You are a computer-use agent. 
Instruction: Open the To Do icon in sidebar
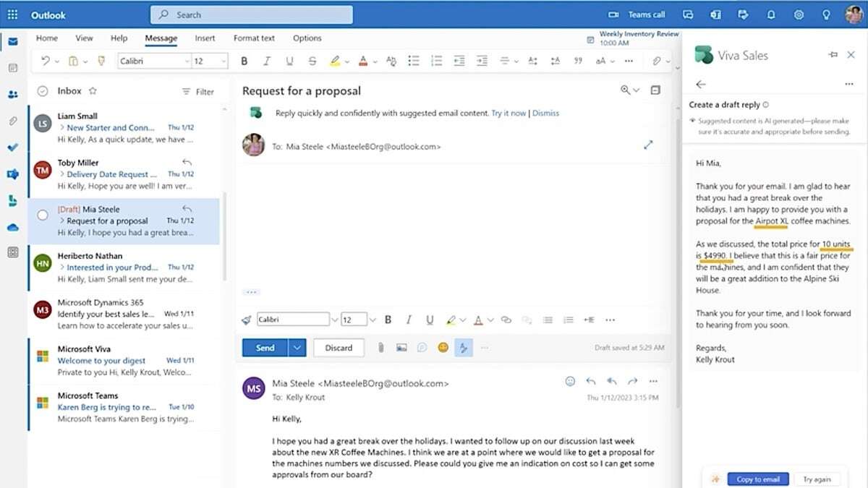[x=11, y=147]
